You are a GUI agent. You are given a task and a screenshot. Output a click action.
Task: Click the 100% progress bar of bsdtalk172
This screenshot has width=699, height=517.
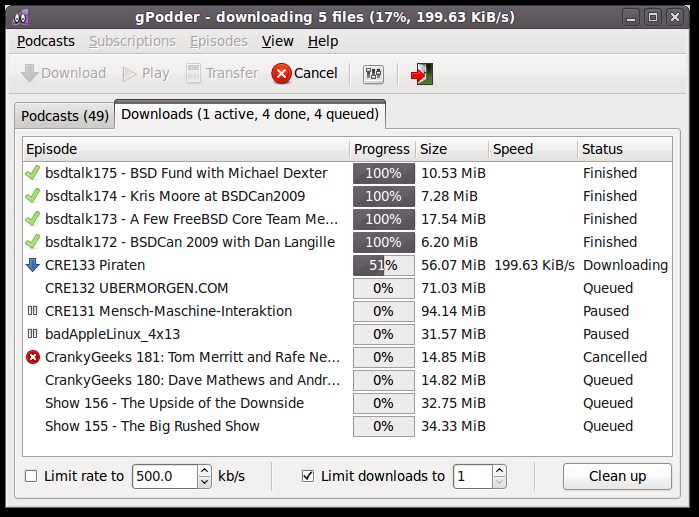point(383,242)
